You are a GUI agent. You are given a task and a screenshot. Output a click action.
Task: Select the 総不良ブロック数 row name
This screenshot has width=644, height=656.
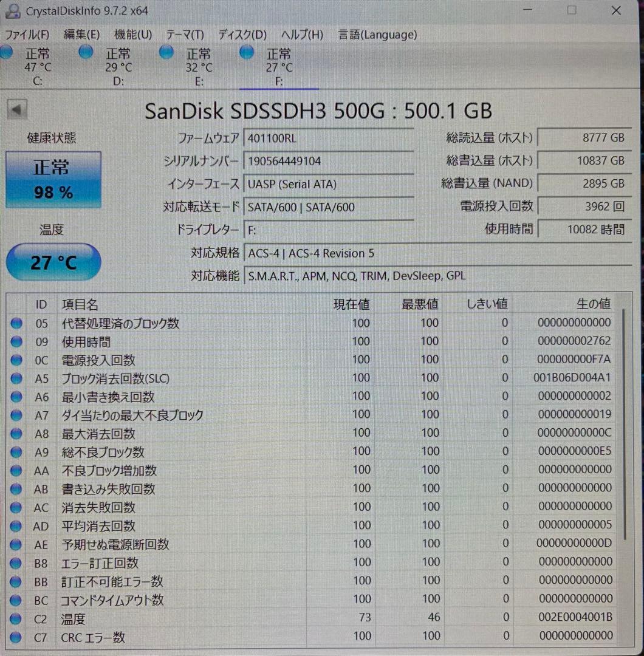103,452
